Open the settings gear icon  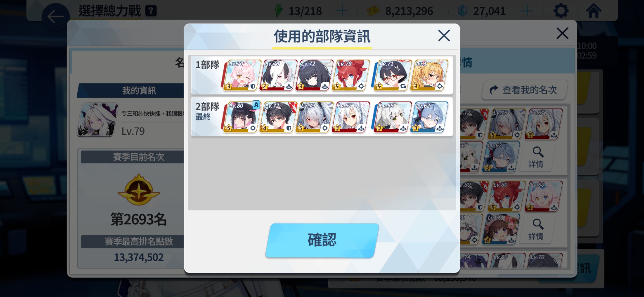coord(561,11)
